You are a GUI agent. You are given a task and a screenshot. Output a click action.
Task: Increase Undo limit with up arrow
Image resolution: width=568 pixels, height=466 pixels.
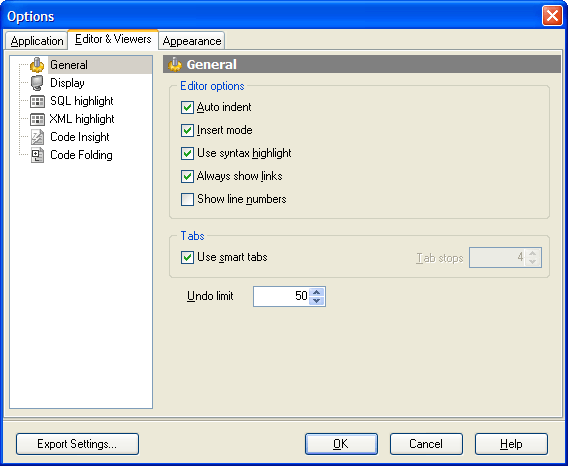[x=317, y=292]
